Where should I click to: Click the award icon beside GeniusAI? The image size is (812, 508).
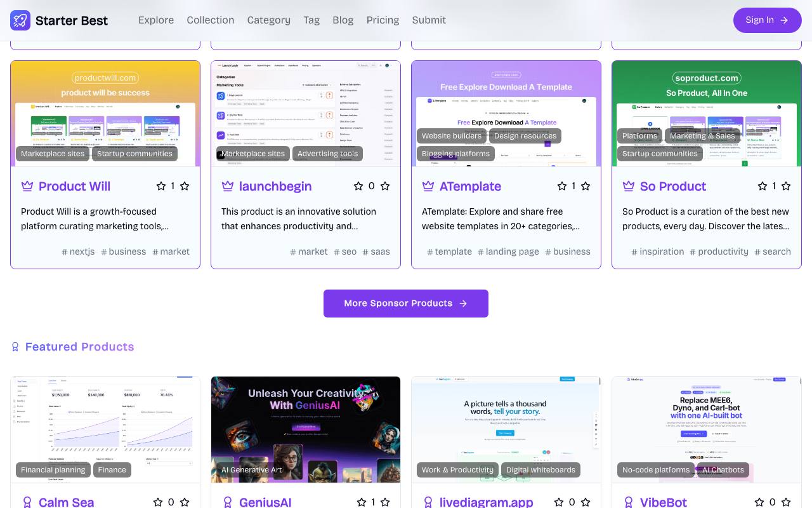228,502
